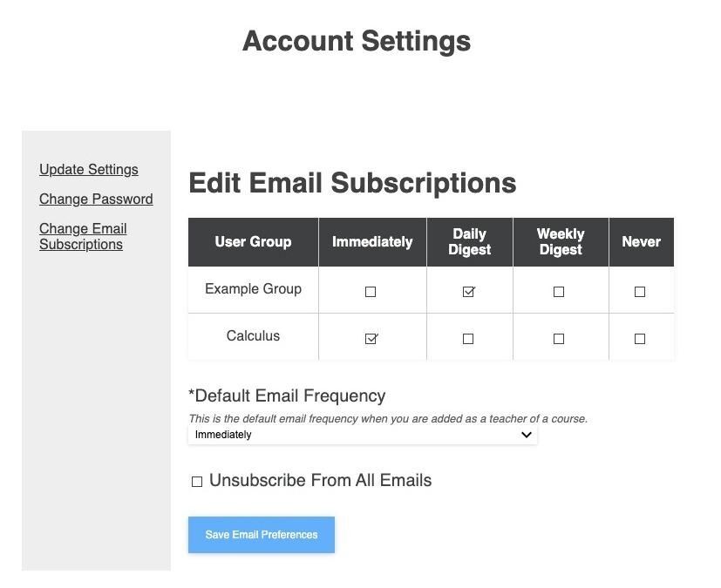Screen dimensions: 721x588
Task: Click the Weekly Digest column header
Action: 561,242
